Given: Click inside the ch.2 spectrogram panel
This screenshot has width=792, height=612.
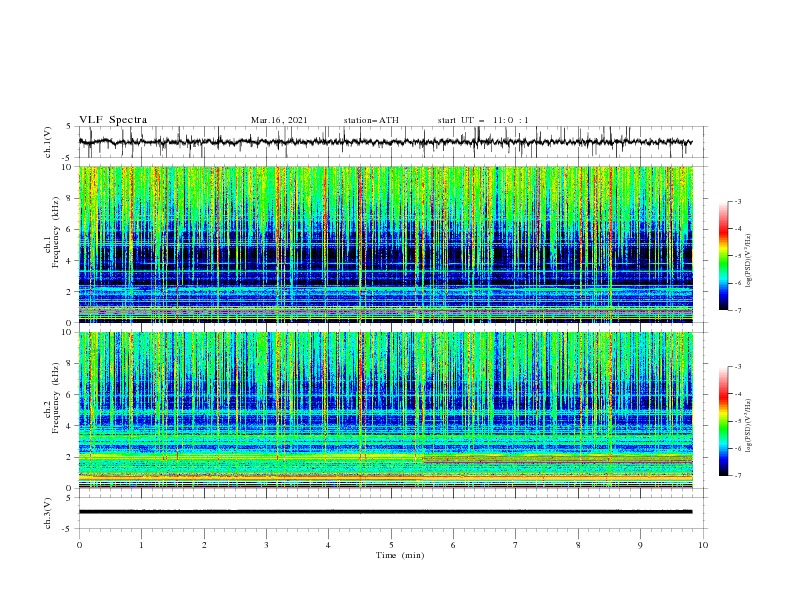Looking at the screenshot, I should coord(385,410).
